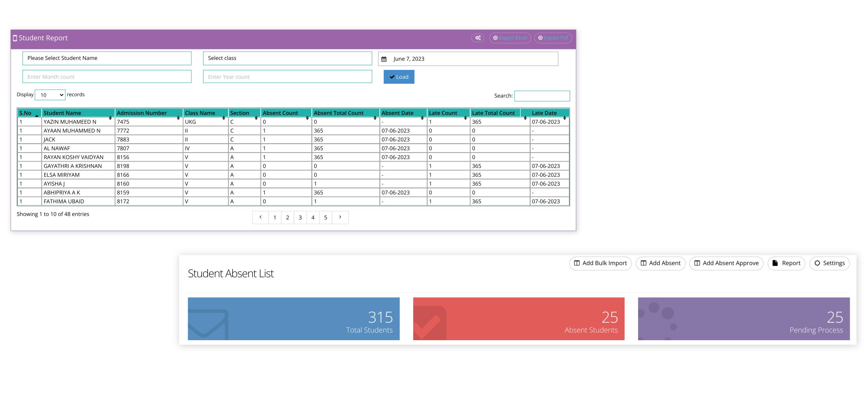Image resolution: width=868 pixels, height=398 pixels.
Task: Jump to page 5 of the table
Action: [325, 218]
